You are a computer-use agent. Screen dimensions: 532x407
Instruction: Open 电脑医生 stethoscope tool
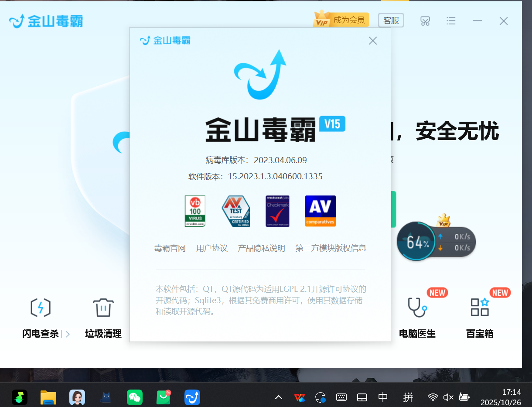[417, 318]
